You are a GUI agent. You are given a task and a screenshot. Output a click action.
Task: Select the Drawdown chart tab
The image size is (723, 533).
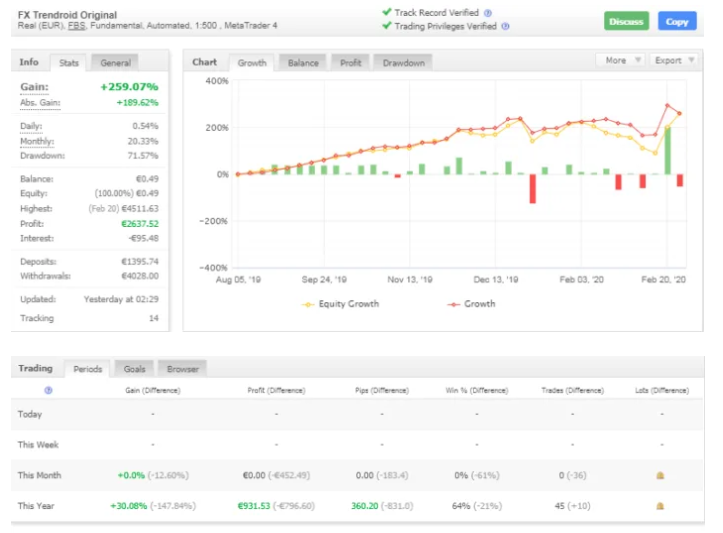click(x=403, y=63)
